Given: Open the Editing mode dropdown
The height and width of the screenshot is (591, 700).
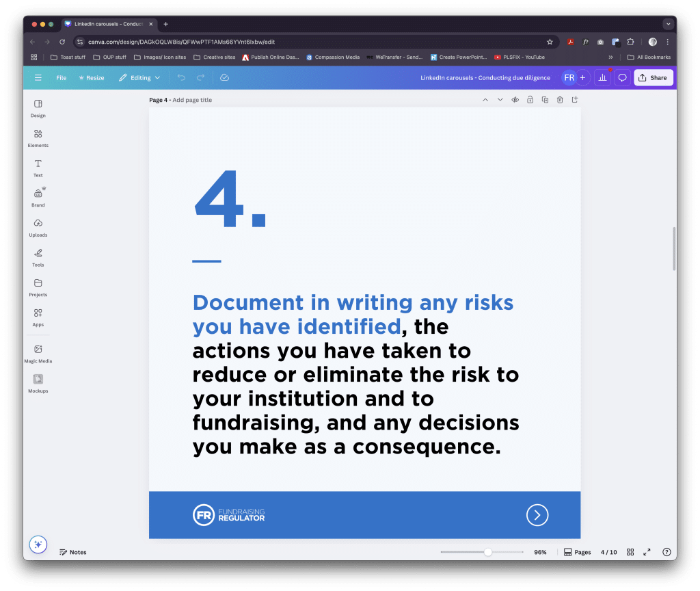Looking at the screenshot, I should point(139,77).
